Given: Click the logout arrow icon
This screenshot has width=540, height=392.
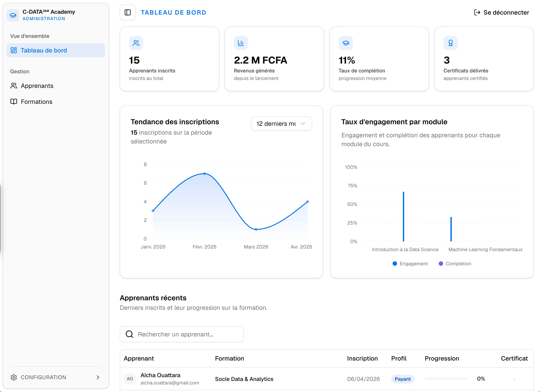Looking at the screenshot, I should coord(477,12).
